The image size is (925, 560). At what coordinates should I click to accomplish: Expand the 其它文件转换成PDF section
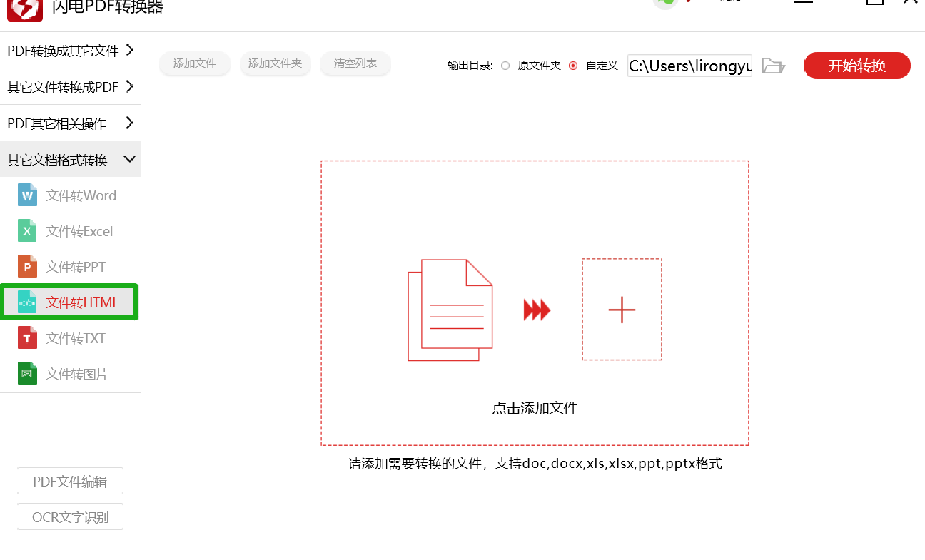[x=70, y=86]
